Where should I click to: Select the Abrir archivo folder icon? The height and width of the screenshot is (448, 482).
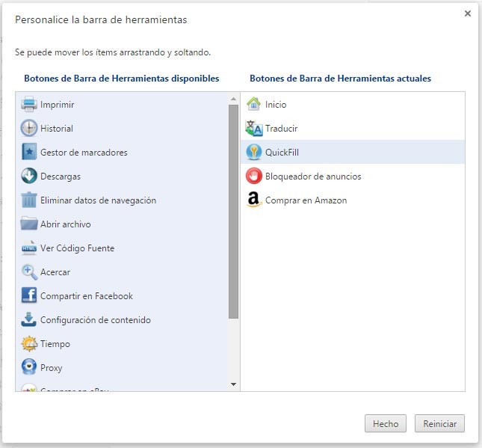coord(29,224)
